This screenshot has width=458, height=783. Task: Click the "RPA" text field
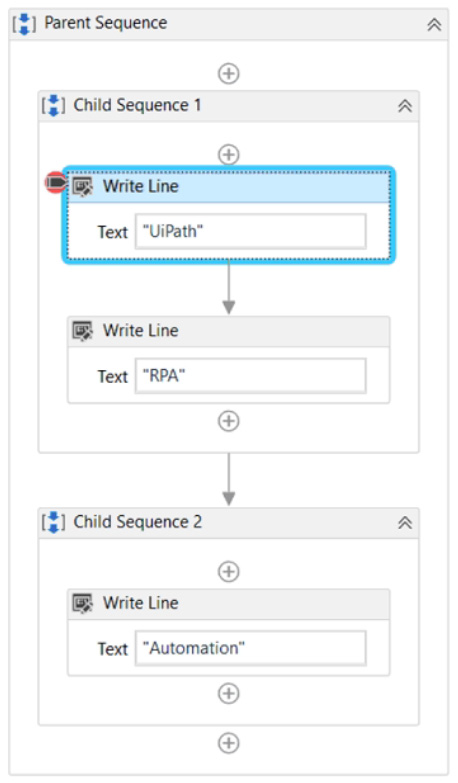click(x=251, y=376)
